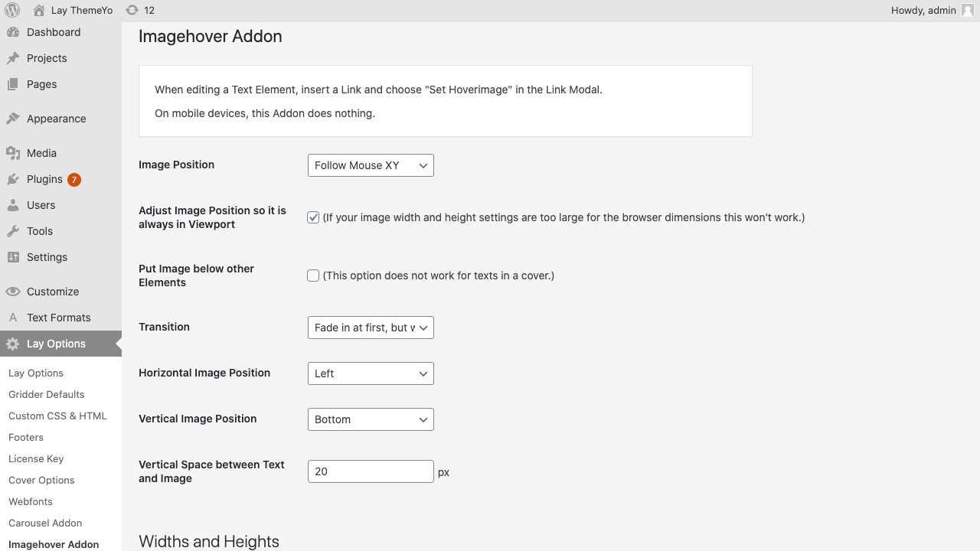Open Custom CSS & HTML submenu link
Screen dimensions: 980x551
pyautogui.click(x=57, y=416)
